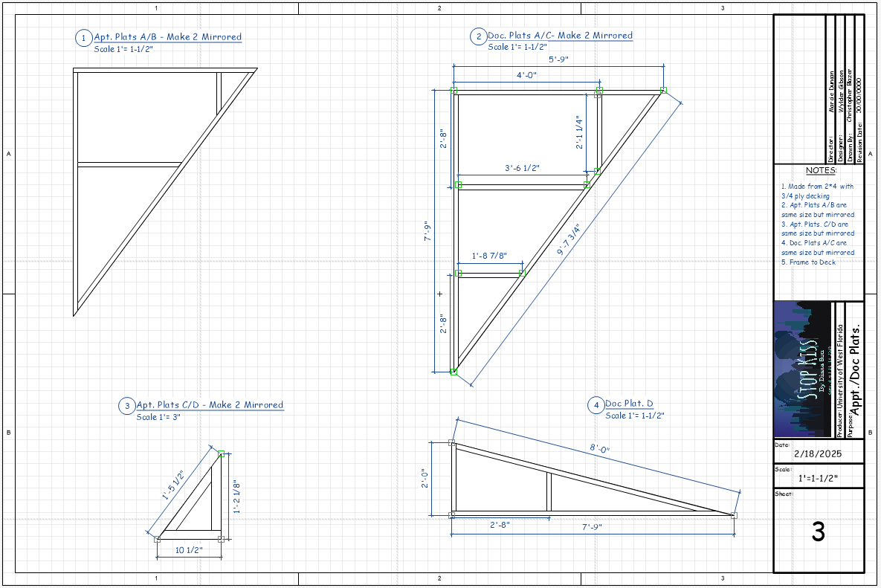
Task: Select the 9'-7 3/4" diagonal dimension text
Action: point(568,240)
